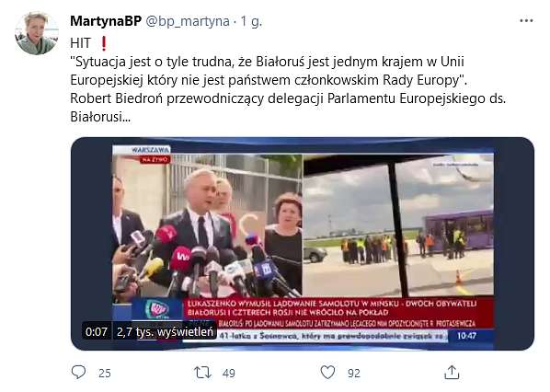Play the embedded news video
550x392 pixels.
pyautogui.click(x=303, y=244)
